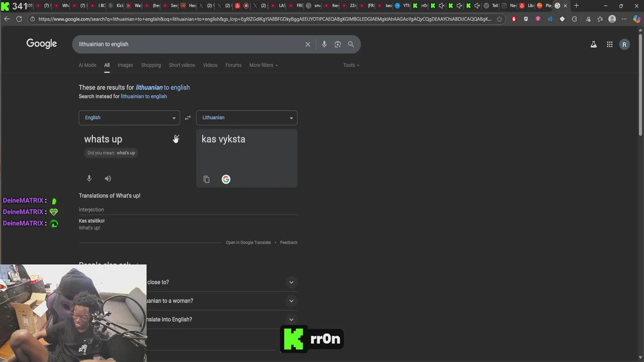Viewport: 644px width, 362px height.
Task: Swap English and Lithuanian languages
Action: click(188, 118)
